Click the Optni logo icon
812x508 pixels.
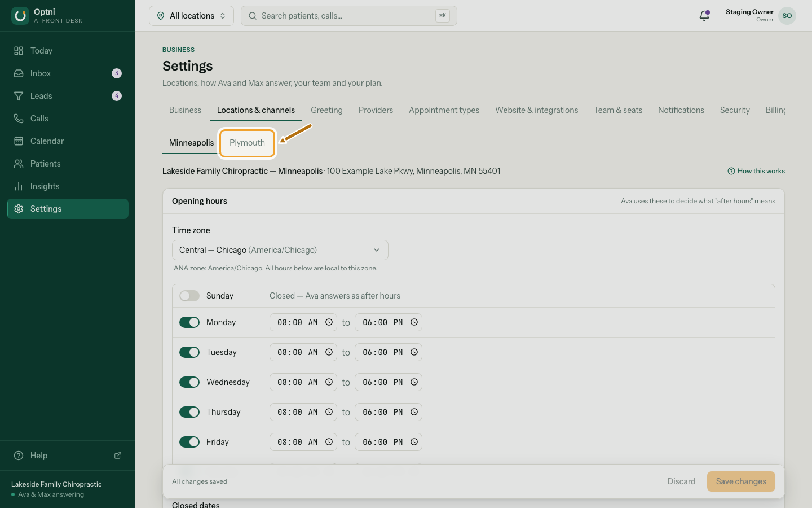click(x=20, y=16)
